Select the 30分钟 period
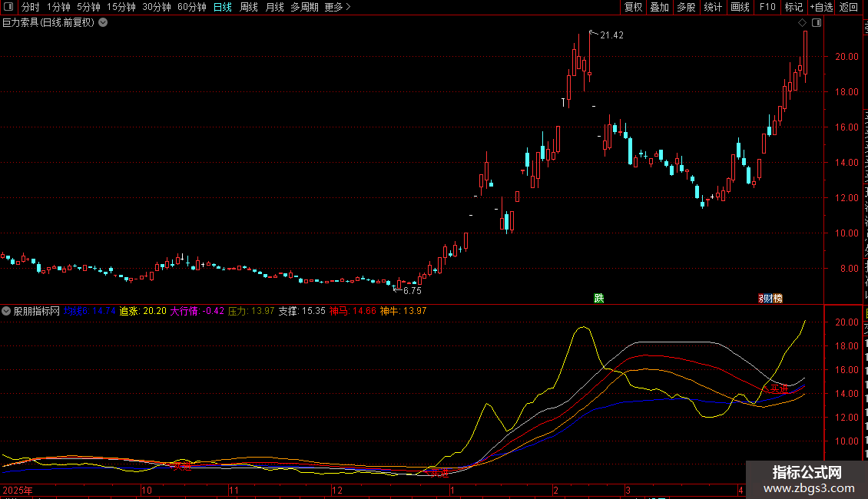The image size is (868, 499). click(157, 7)
